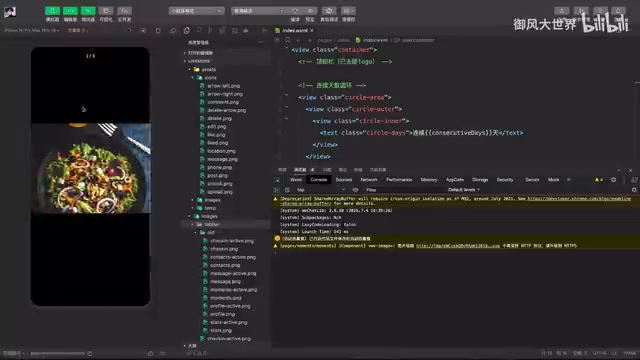Click the Preview (预览) eye icon
The image size is (640, 360).
pyautogui.click(x=310, y=11)
